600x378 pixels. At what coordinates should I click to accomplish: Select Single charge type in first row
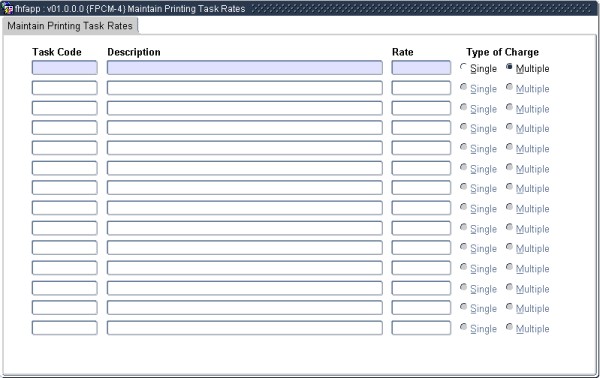point(463,67)
